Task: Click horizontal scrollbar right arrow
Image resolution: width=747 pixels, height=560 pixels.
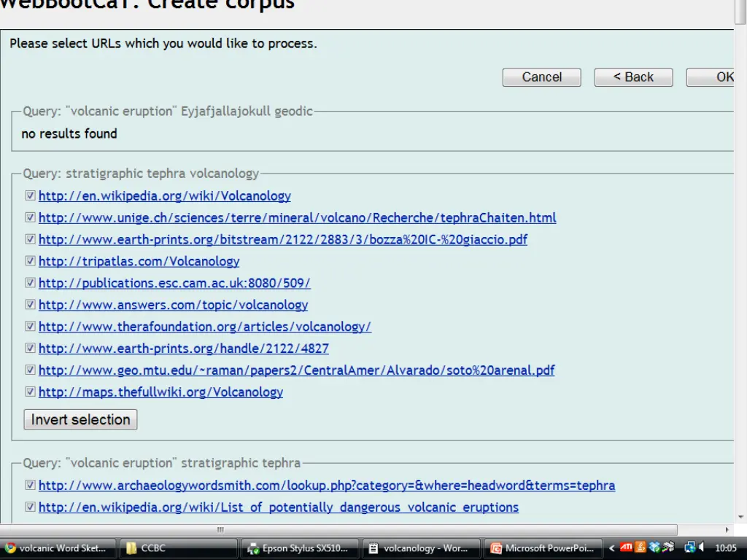Action: 727,530
